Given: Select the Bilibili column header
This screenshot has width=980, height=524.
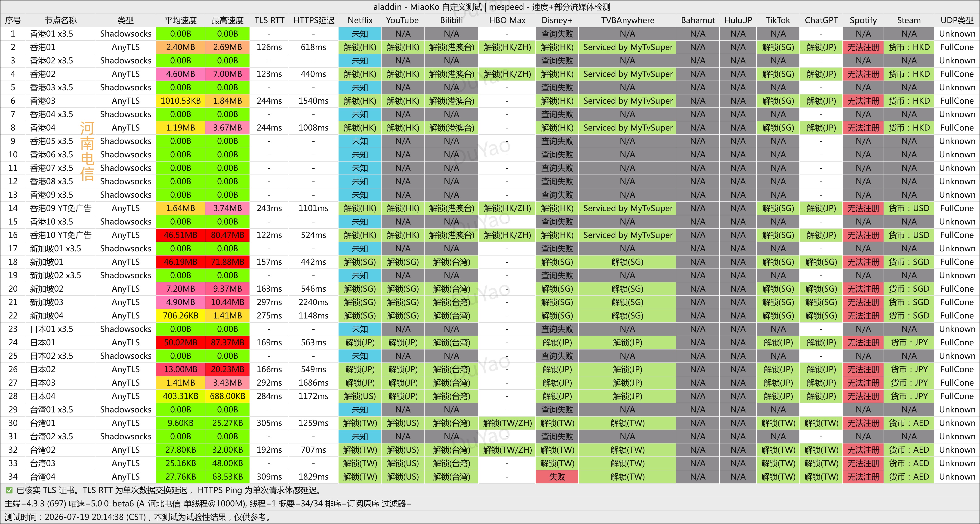Looking at the screenshot, I should (x=452, y=21).
